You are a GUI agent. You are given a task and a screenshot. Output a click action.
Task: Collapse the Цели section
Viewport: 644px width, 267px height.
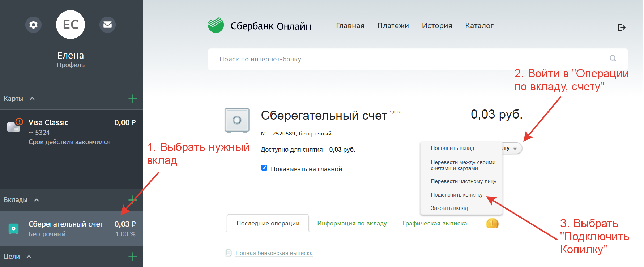point(29,257)
